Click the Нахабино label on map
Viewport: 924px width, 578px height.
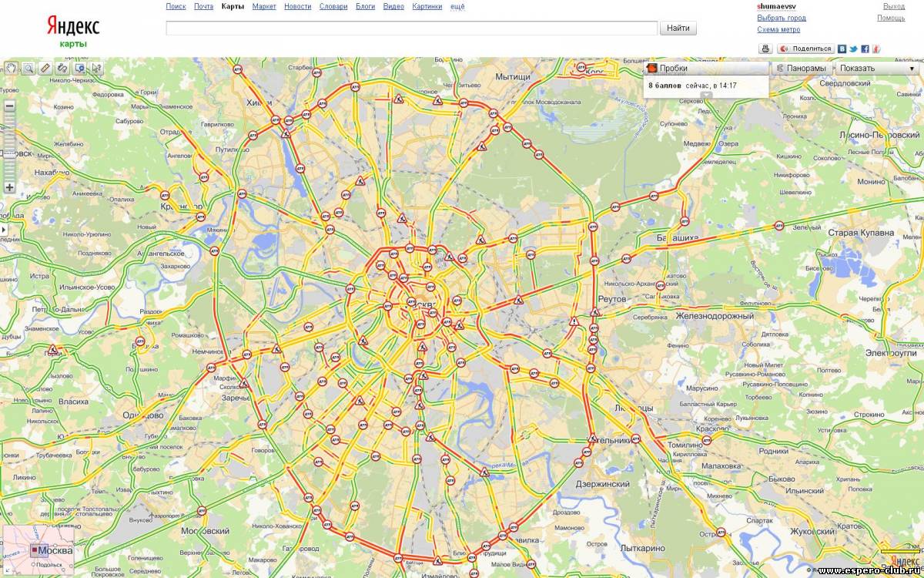pos(51,173)
